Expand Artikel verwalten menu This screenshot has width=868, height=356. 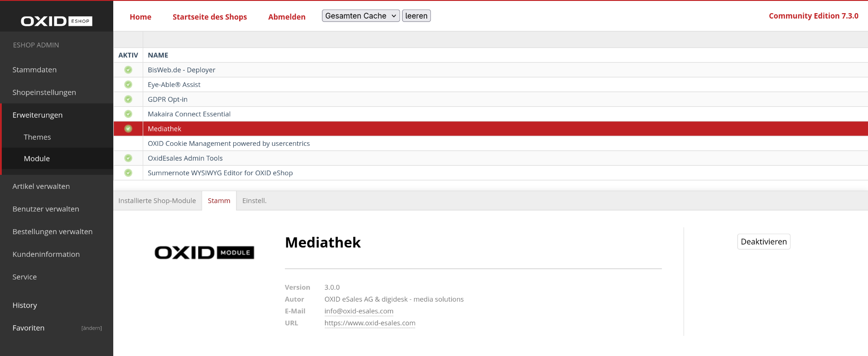41,186
